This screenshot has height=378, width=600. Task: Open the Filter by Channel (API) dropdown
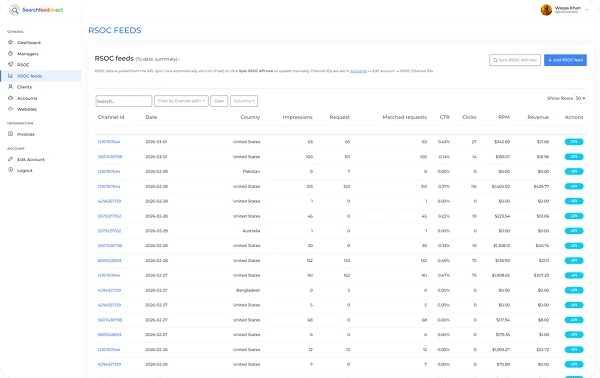coord(181,101)
